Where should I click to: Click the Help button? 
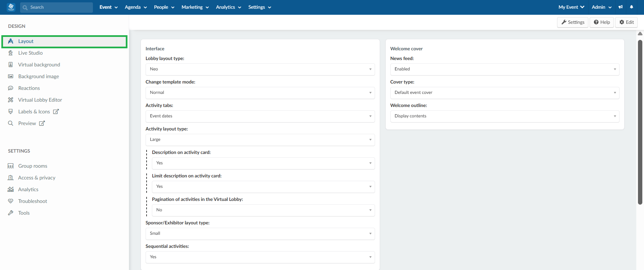point(602,22)
